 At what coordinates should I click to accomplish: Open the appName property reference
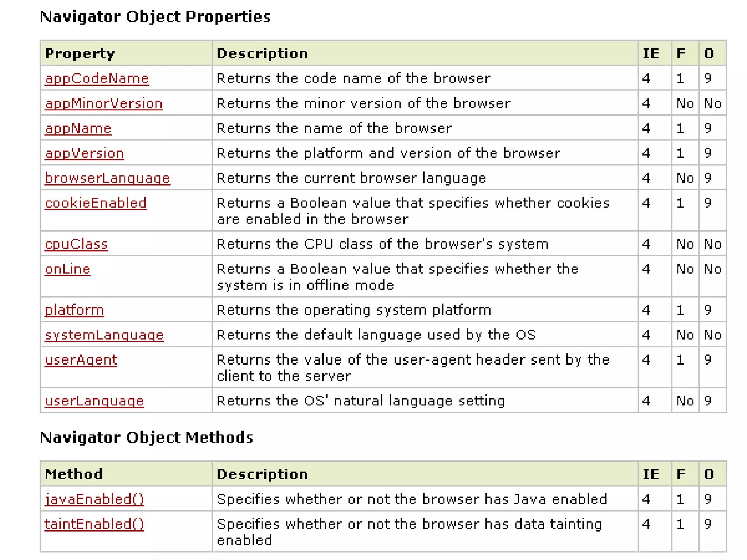78,128
